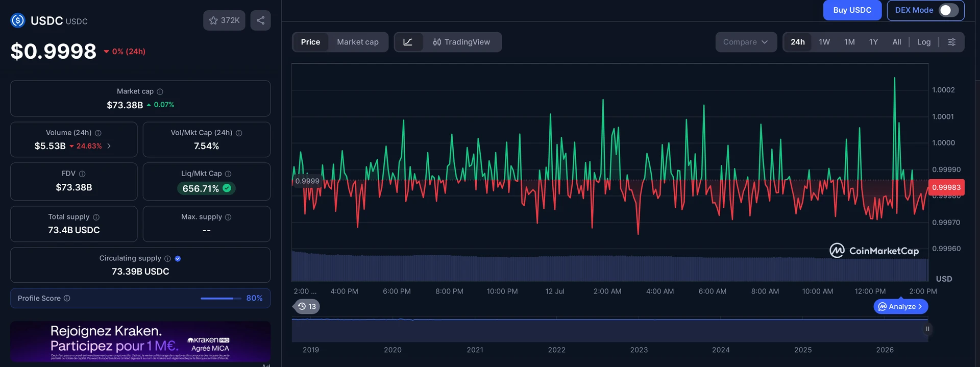This screenshot has width=980, height=367.
Task: Click the FDV info icon
Action: [x=82, y=174]
